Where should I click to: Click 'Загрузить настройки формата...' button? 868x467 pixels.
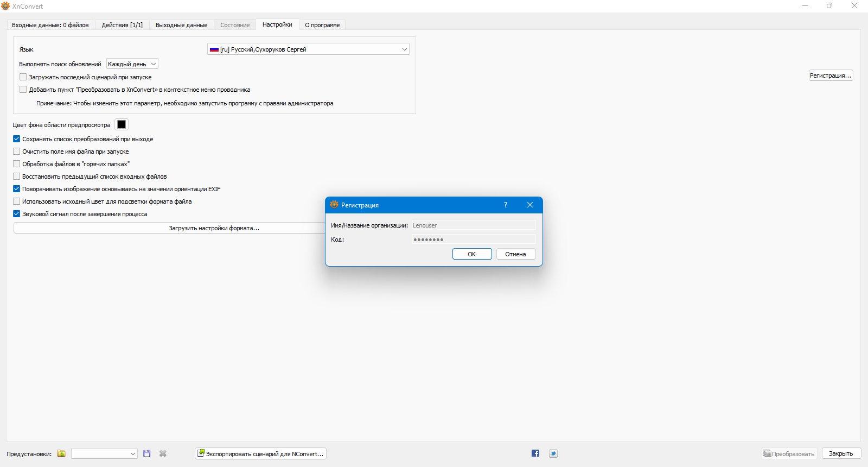[214, 228]
